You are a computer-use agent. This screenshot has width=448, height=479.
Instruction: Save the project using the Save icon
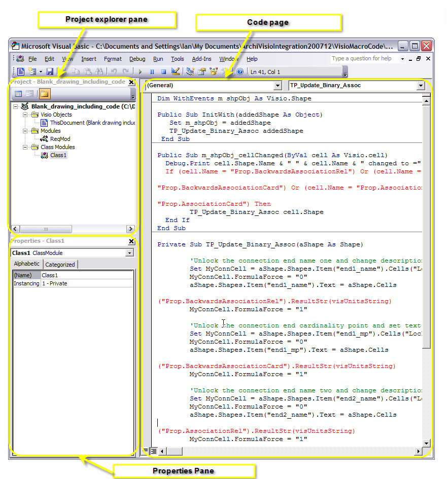click(x=49, y=71)
